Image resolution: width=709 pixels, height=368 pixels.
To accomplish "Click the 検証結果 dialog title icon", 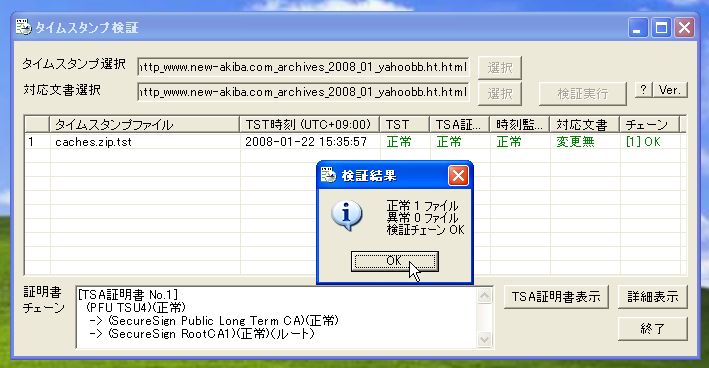I will (329, 175).
